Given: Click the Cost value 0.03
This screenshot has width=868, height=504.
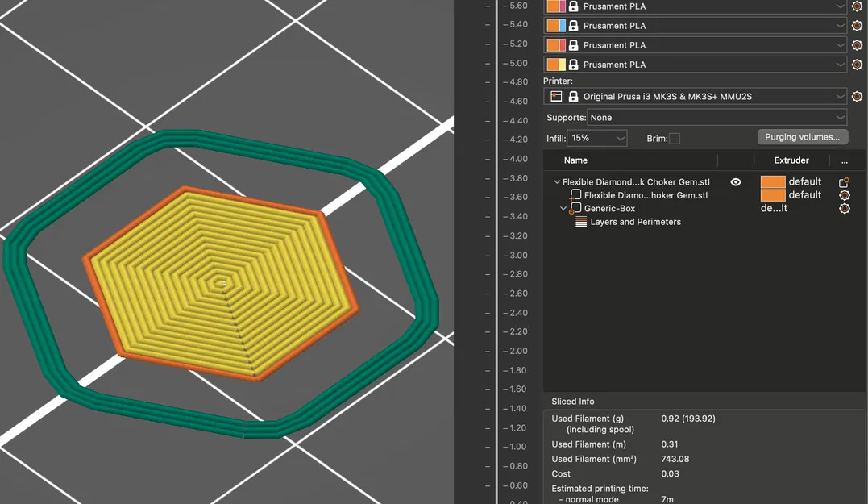Looking at the screenshot, I should point(670,474).
